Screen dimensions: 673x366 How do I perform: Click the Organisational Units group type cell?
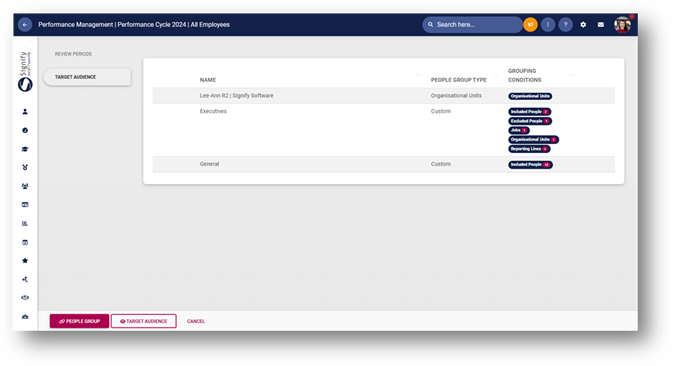456,96
